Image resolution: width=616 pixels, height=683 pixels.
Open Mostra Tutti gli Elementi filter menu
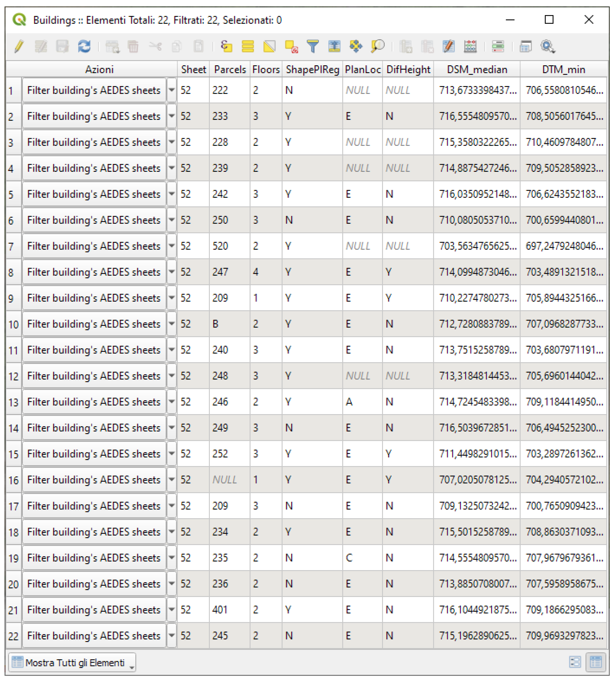coord(72,662)
